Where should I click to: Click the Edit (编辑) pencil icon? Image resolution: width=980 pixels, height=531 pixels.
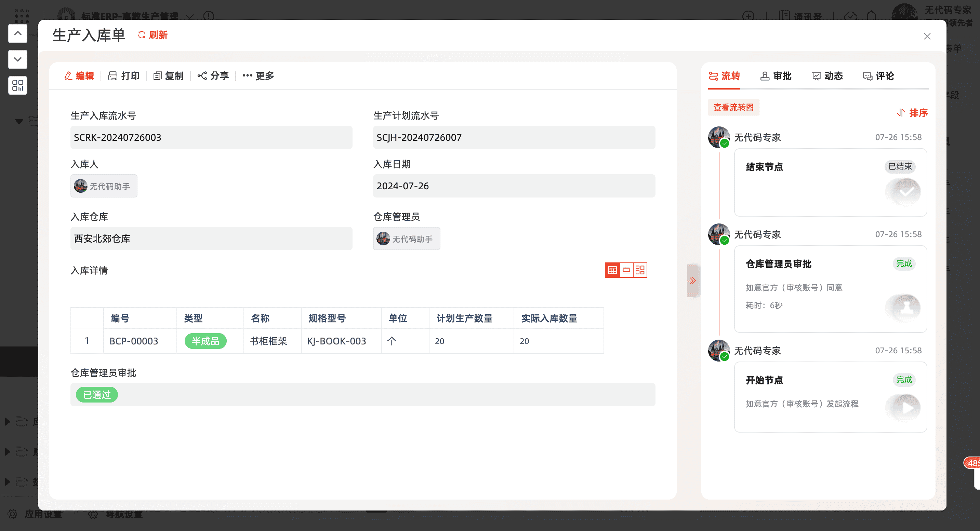point(68,76)
